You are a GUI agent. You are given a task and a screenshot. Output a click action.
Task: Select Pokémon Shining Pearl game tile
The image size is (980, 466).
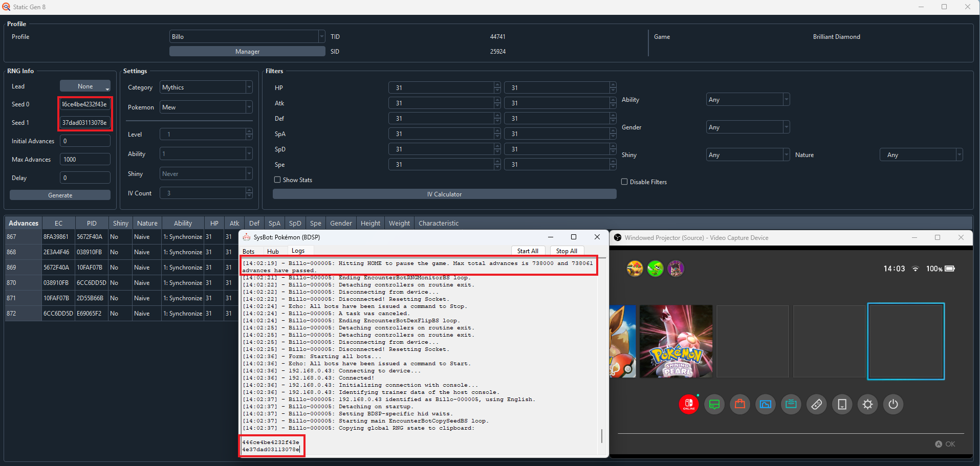tap(676, 341)
